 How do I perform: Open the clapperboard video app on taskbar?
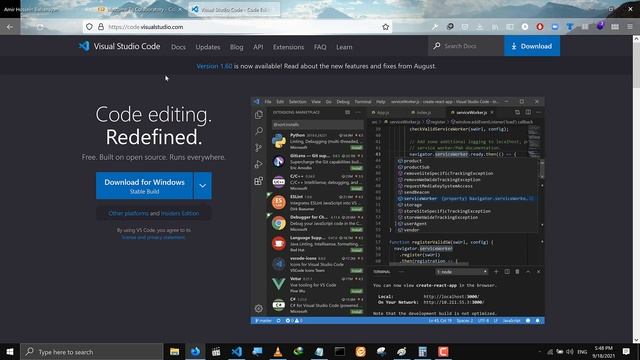(x=216, y=351)
